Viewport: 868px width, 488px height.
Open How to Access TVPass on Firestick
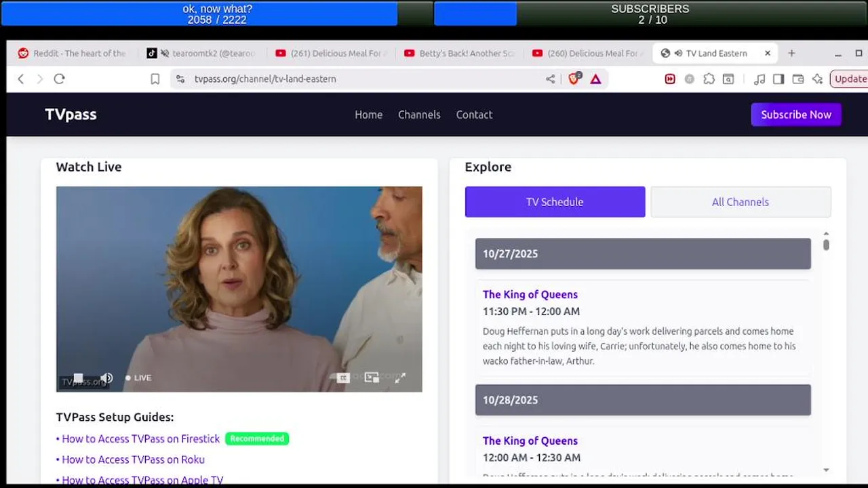[140, 439]
